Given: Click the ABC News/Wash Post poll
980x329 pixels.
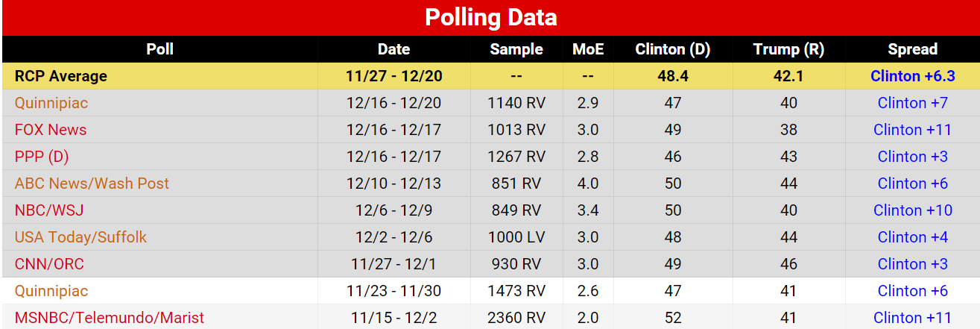Looking at the screenshot, I should 92,184.
